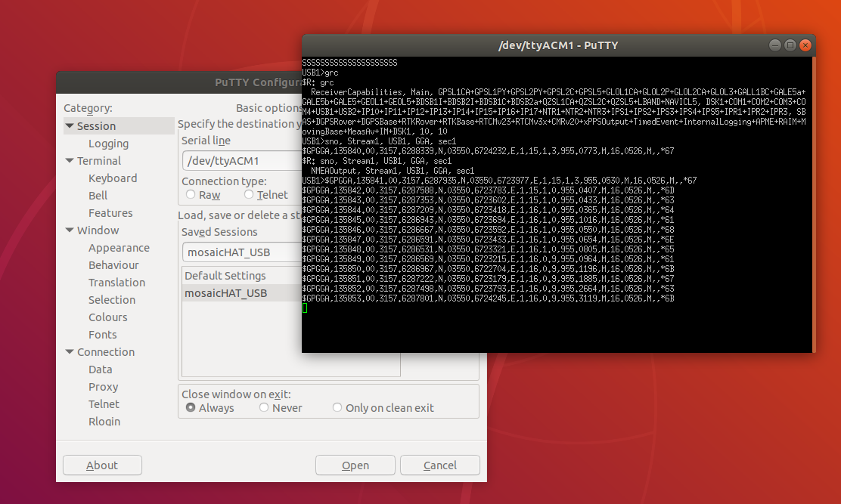Maximize the PuTTY terminal window
This screenshot has width=841, height=504.
pyautogui.click(x=790, y=45)
